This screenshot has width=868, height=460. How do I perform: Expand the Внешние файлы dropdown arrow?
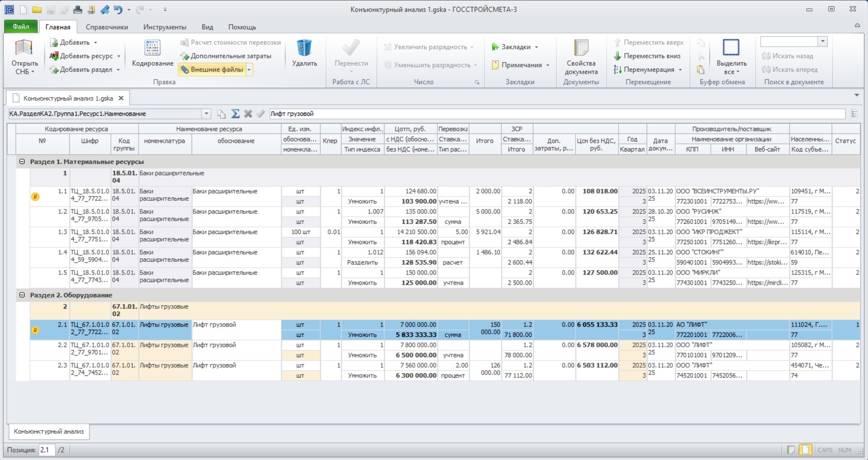click(249, 70)
